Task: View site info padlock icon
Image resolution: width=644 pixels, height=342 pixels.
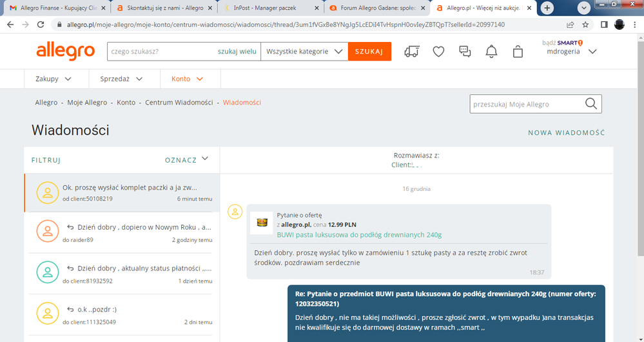Action: pos(58,25)
